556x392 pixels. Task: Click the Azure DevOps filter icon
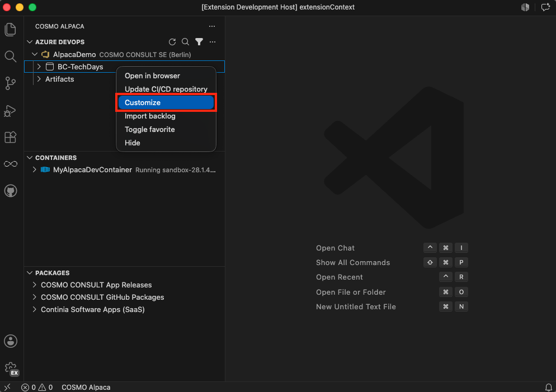point(199,42)
